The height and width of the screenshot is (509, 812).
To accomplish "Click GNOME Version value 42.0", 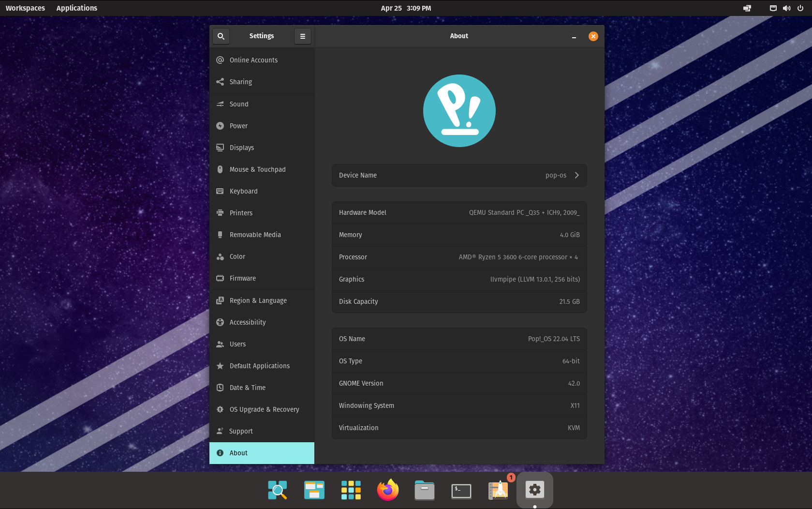I will point(574,383).
